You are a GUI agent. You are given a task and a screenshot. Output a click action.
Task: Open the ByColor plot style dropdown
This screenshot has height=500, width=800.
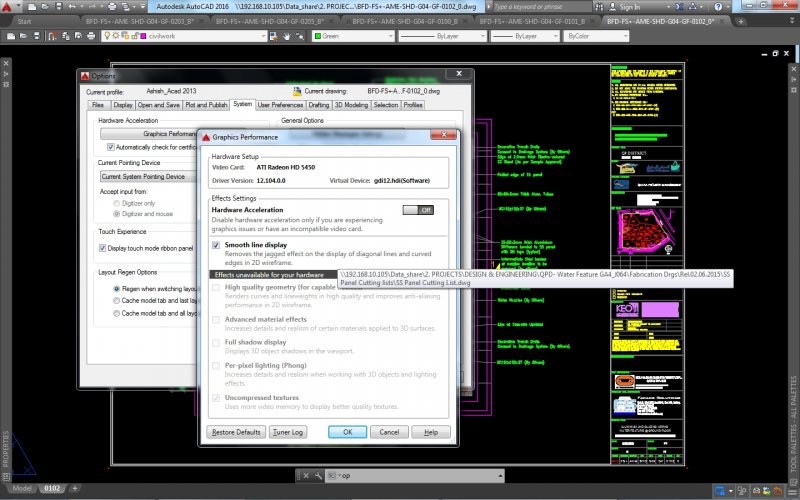[625, 36]
